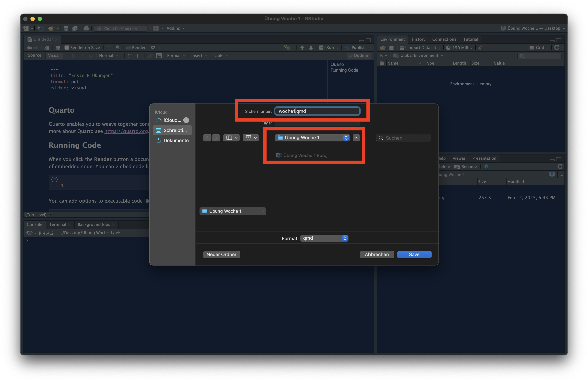Click the Sichern unter filename field
Screen dimensions: 588x382
317,111
